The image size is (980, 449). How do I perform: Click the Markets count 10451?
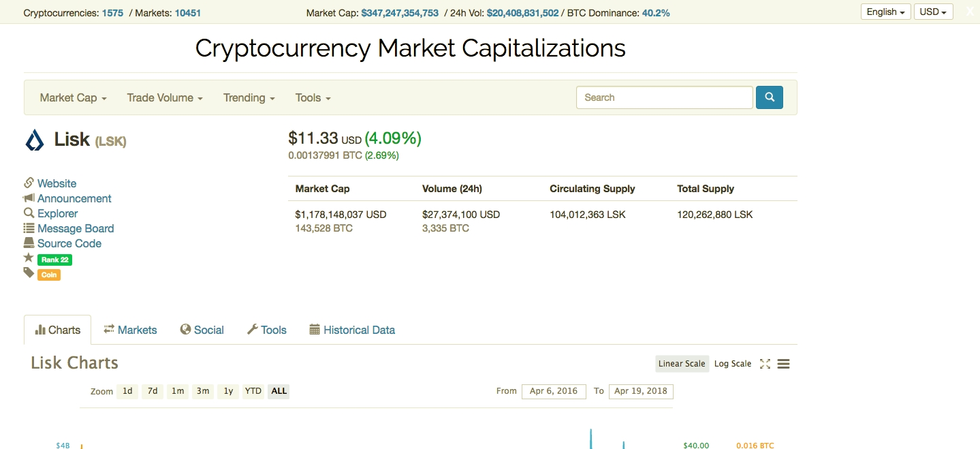[x=188, y=13]
